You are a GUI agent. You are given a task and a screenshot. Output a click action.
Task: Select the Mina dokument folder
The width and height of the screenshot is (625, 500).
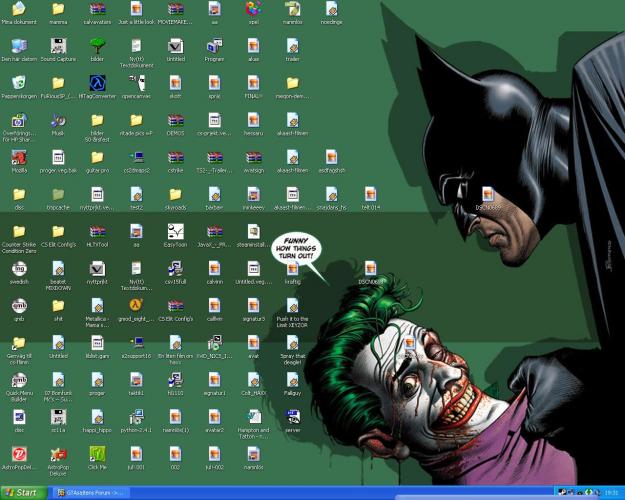pyautogui.click(x=19, y=9)
